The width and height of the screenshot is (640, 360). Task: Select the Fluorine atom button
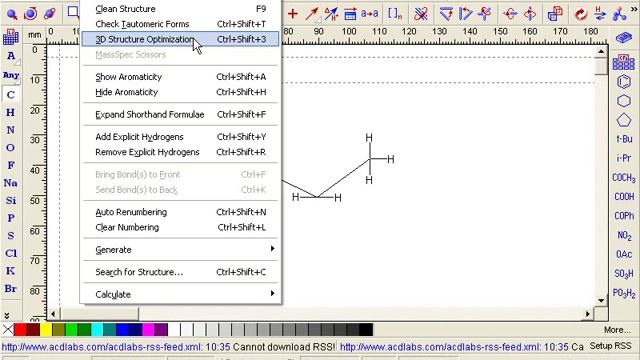click(x=11, y=165)
